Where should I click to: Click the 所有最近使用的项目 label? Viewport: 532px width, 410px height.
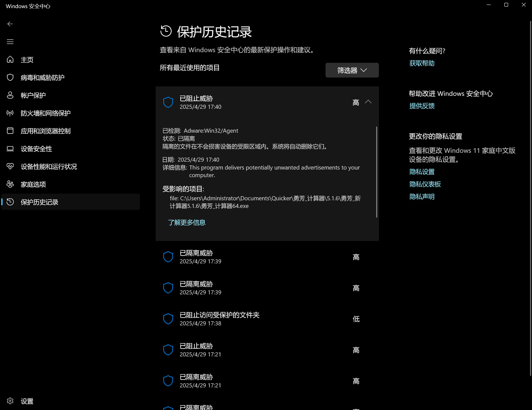[189, 68]
